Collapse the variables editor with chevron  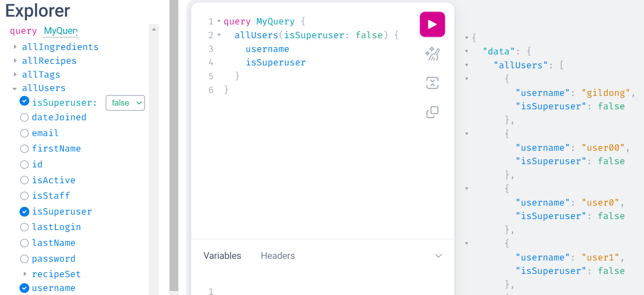(x=438, y=256)
